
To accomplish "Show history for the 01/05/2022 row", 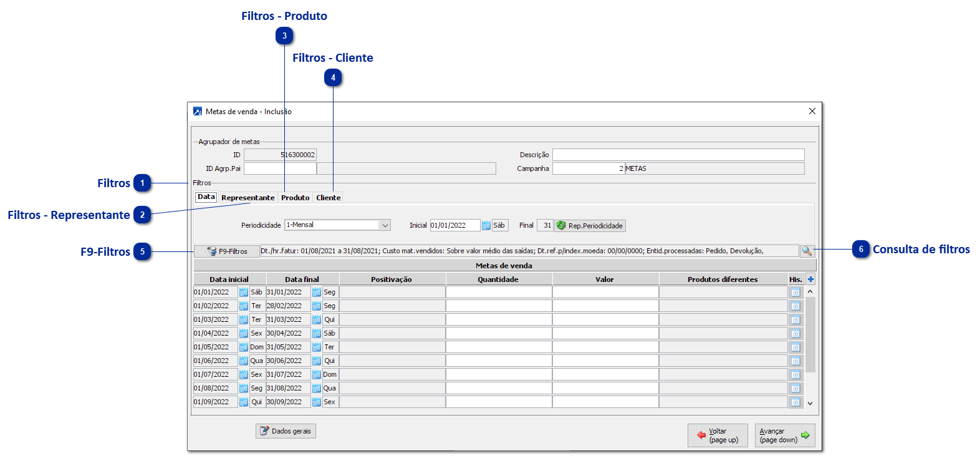I will pos(795,347).
